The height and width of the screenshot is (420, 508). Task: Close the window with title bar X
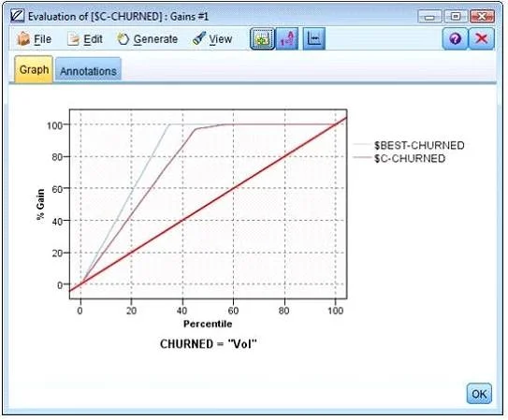482,16
